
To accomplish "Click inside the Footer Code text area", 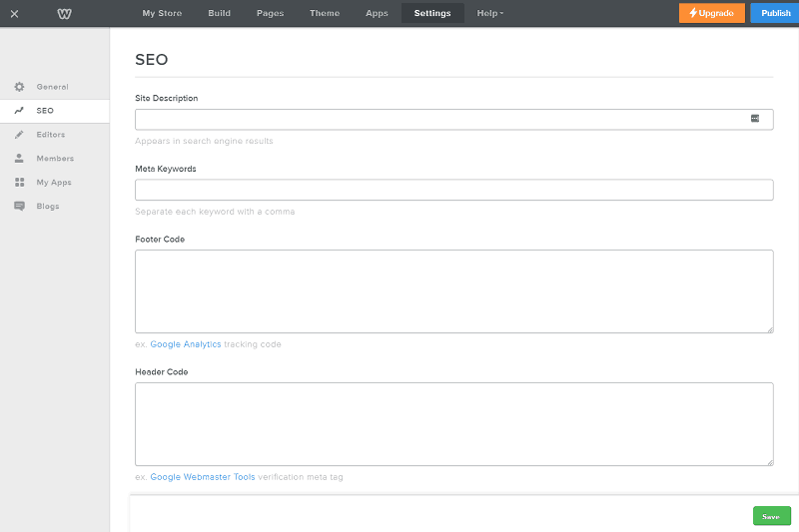I will pyautogui.click(x=454, y=291).
